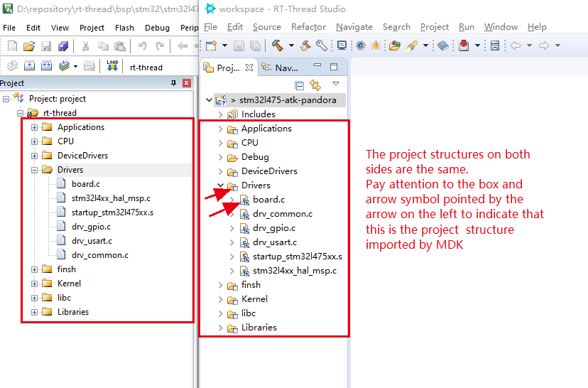This screenshot has height=388, width=588.
Task: Expand Kernel folder in Keil project tree
Action: point(35,284)
